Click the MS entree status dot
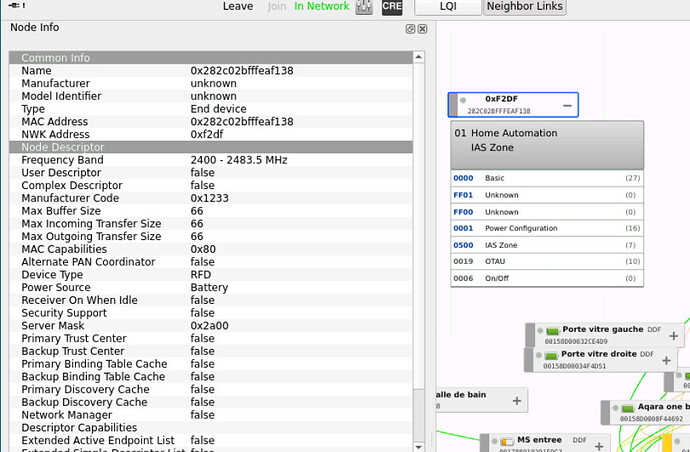 [495, 441]
